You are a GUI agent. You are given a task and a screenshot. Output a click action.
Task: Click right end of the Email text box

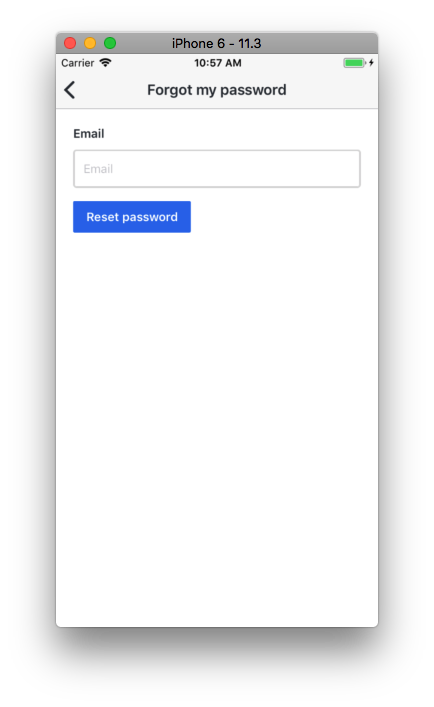[343, 169]
